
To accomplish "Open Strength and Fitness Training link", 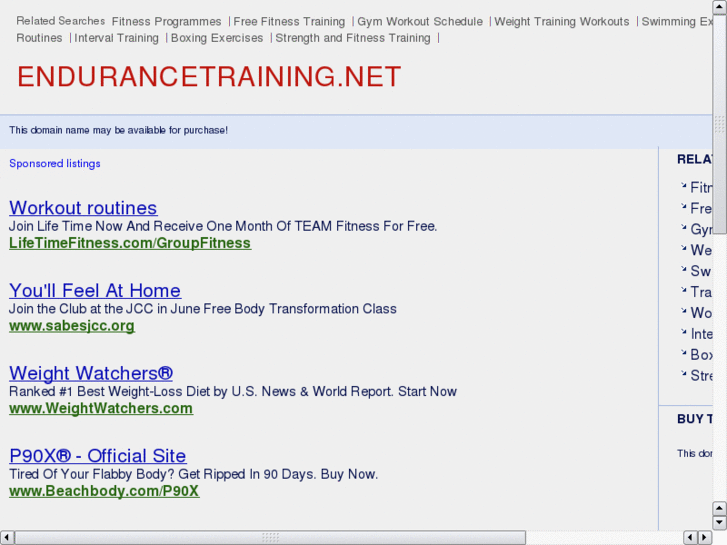I will pos(353,38).
